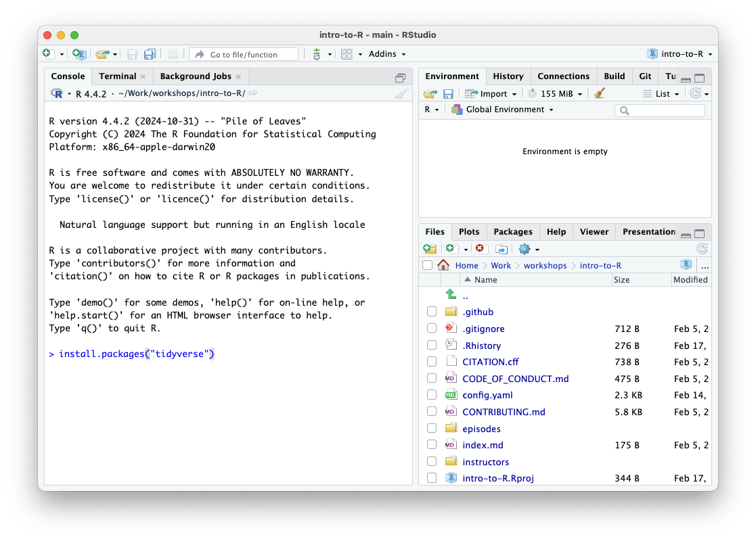
Task: Toggle the select-all checkbox in the Files breadcrumb
Action: click(x=427, y=265)
